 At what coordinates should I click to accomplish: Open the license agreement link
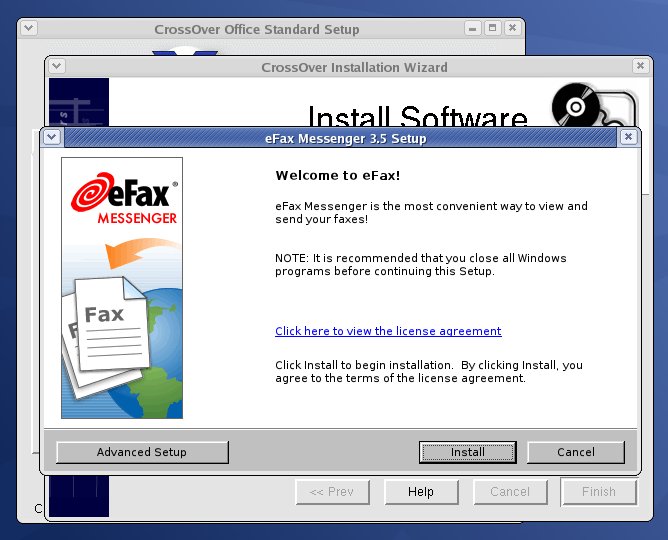[x=388, y=331]
